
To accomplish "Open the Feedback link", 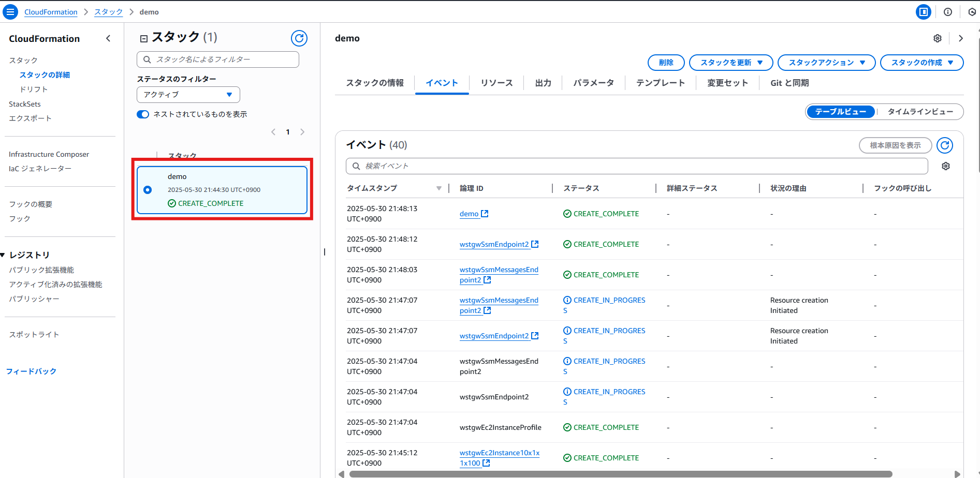I will click(31, 371).
